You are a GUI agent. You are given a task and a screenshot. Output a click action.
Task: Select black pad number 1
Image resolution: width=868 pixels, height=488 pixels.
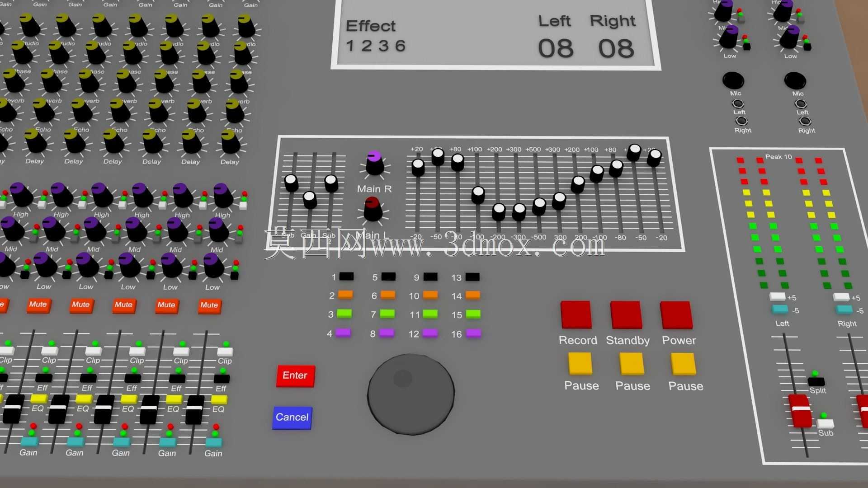click(x=346, y=276)
